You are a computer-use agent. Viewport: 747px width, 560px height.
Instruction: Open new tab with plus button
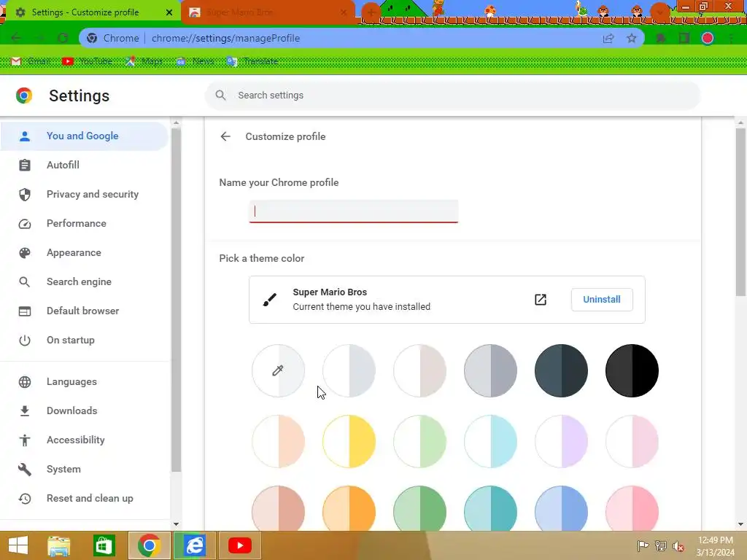371,13
